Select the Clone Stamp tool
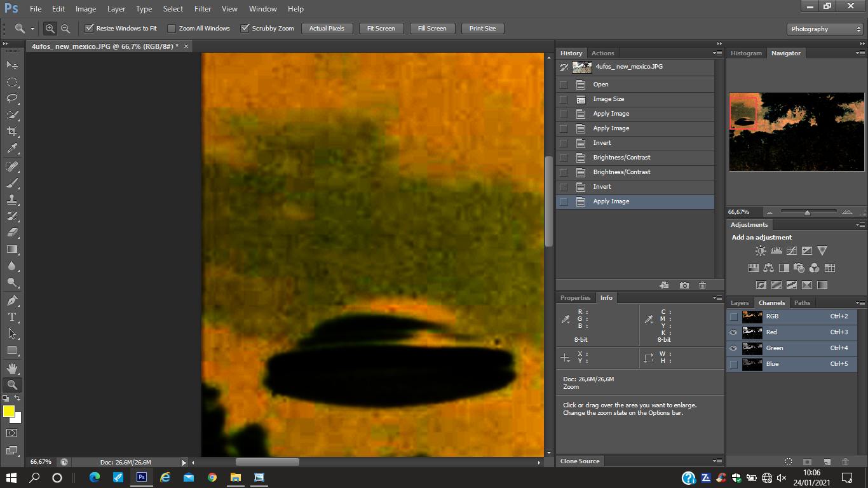Screen dimensions: 868x488 click(x=12, y=200)
